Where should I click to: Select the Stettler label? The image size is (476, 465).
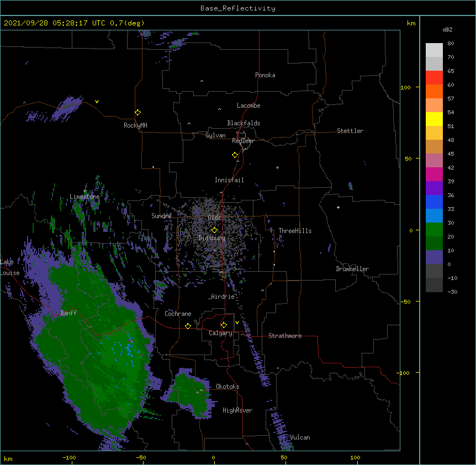[x=350, y=131]
